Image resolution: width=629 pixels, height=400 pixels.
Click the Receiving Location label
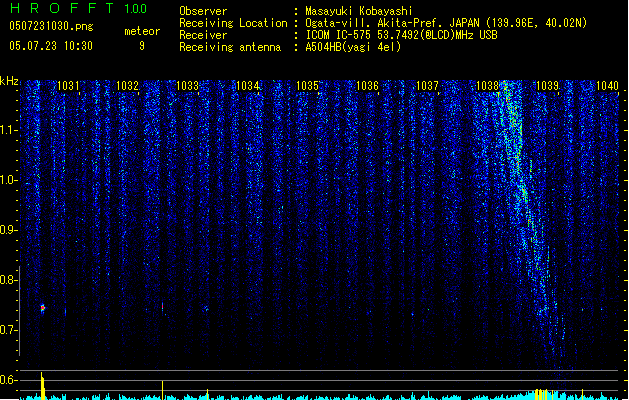click(233, 23)
